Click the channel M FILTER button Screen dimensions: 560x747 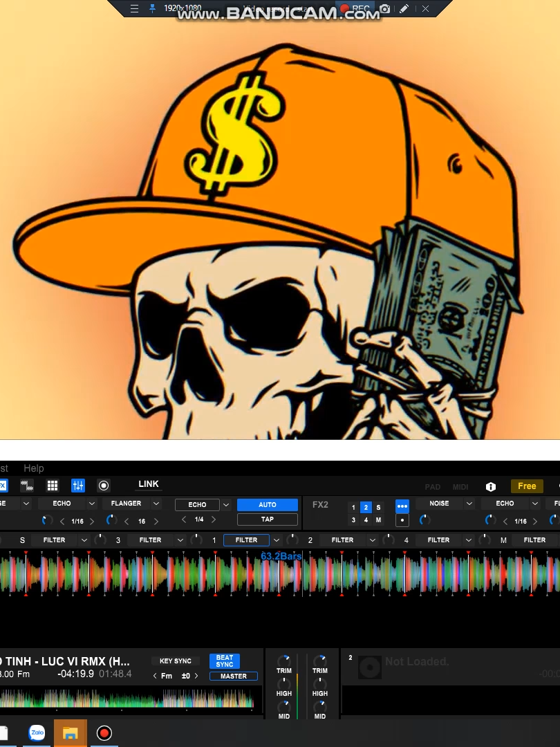coord(534,539)
